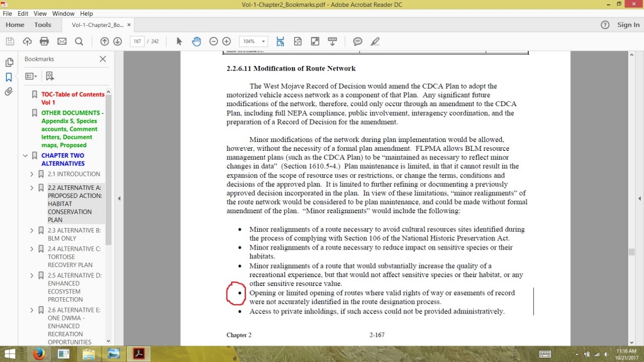
Task: Open the Window menu
Action: pyautogui.click(x=64, y=14)
